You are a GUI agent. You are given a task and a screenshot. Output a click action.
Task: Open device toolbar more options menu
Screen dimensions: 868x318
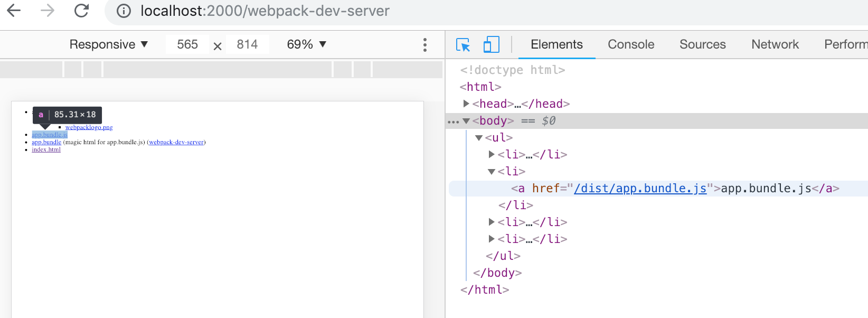click(x=424, y=45)
